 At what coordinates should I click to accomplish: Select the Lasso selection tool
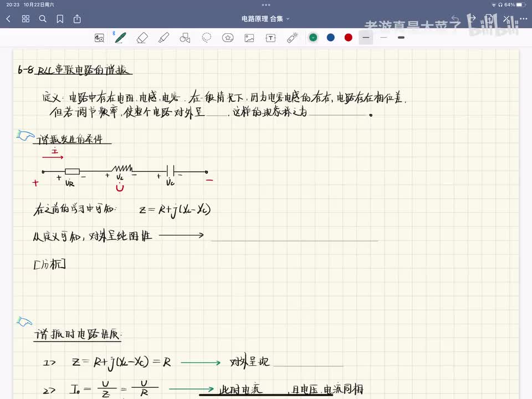[x=206, y=38]
